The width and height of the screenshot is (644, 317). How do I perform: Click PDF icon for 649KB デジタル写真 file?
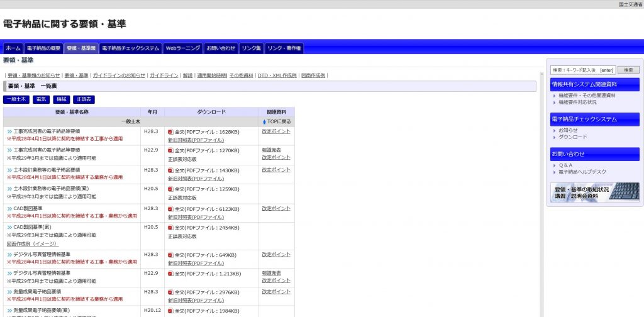(170, 255)
